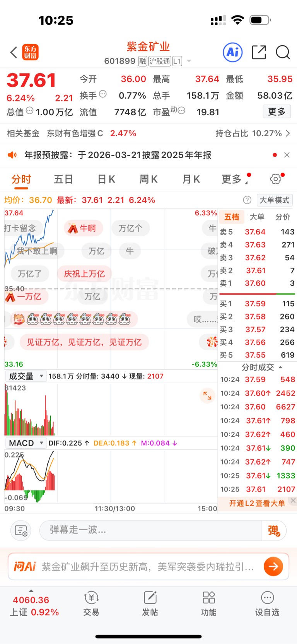The height and width of the screenshot is (644, 297).
Task: Open chart settings gear icon
Action: (x=276, y=179)
